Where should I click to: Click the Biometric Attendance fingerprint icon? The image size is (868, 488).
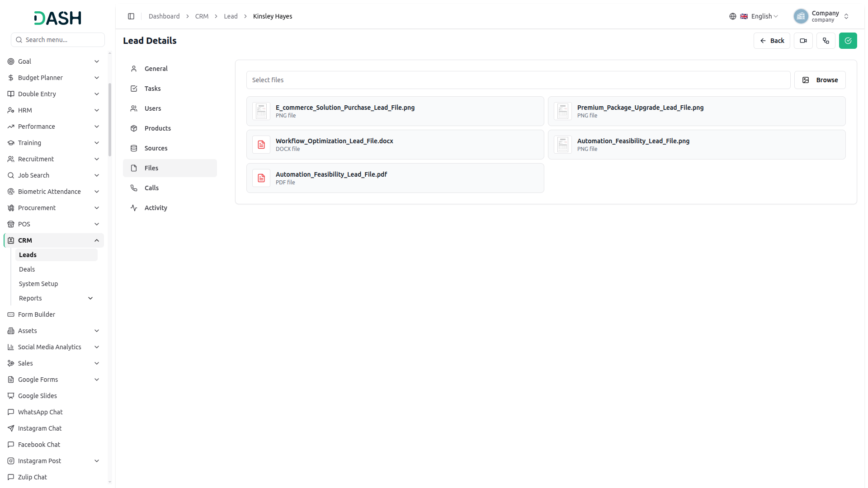point(11,192)
